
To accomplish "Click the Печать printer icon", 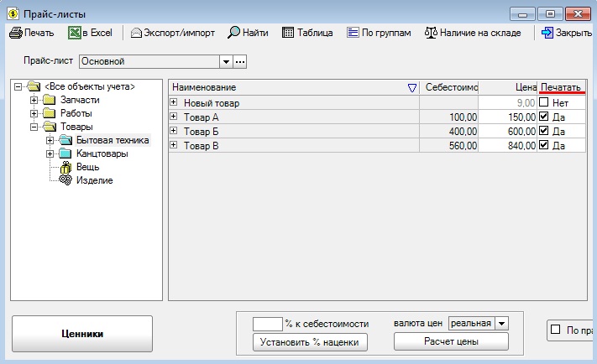I will pyautogui.click(x=16, y=33).
